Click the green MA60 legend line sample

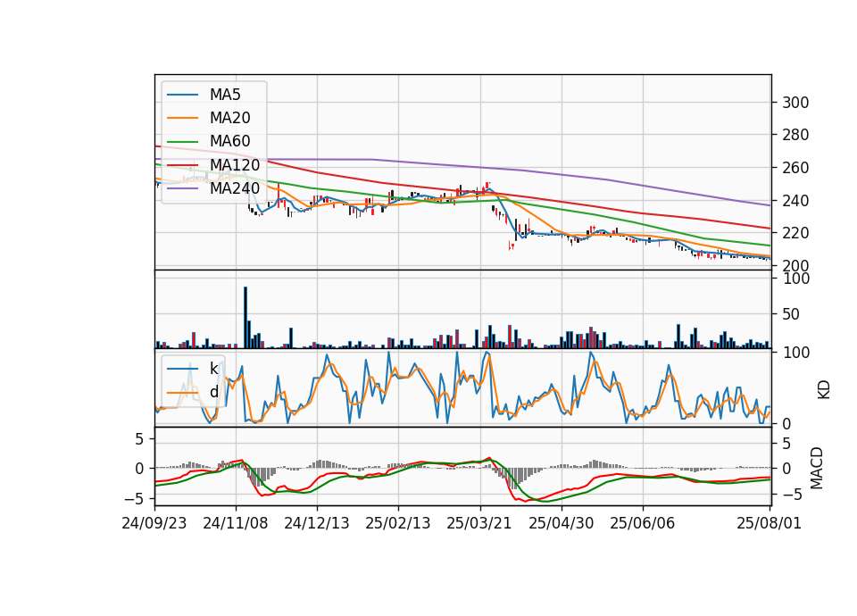point(182,142)
